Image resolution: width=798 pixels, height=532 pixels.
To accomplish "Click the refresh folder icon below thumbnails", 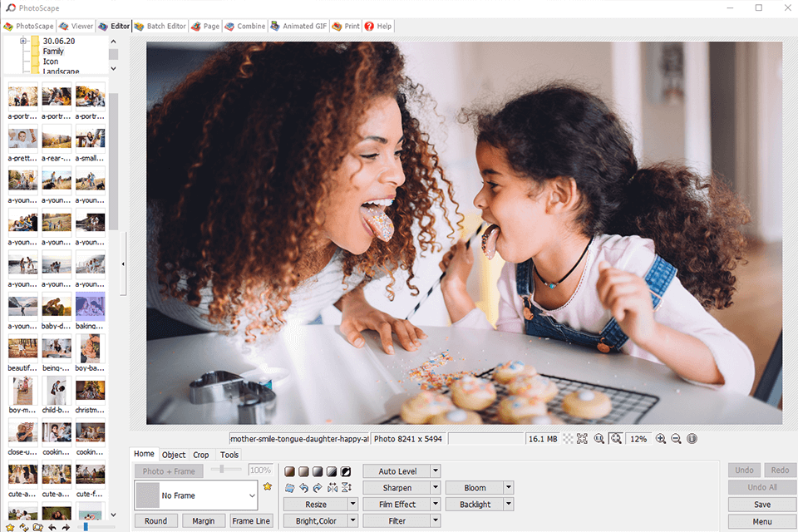I will (x=23, y=527).
